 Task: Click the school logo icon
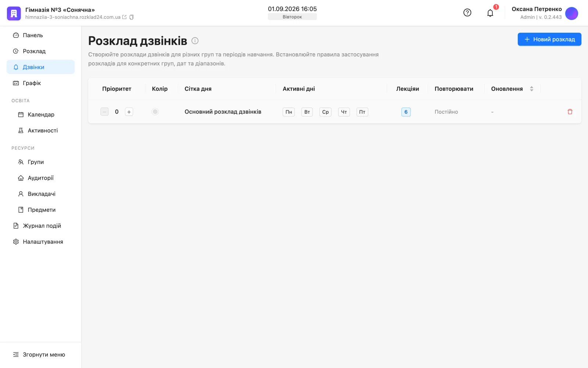14,14
